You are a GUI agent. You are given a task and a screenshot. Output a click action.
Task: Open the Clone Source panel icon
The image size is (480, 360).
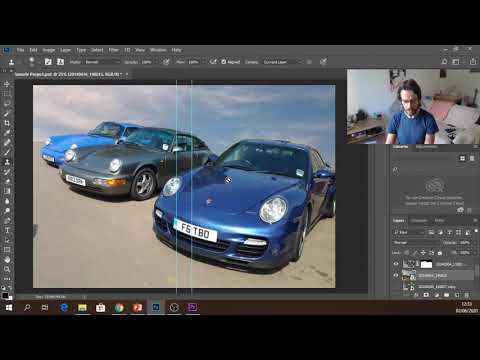pyautogui.click(x=60, y=62)
